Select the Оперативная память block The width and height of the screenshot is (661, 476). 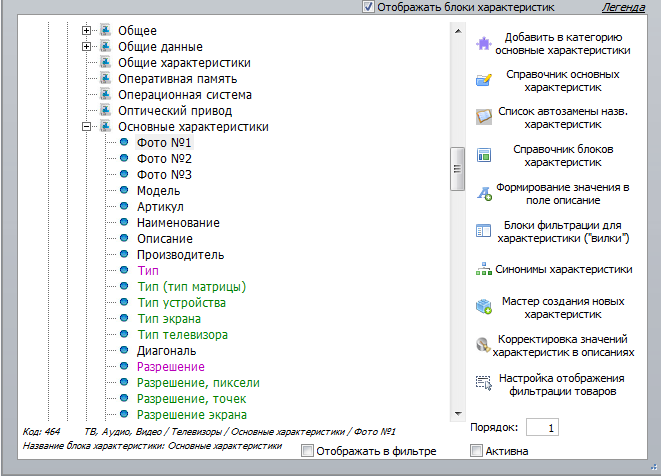pyautogui.click(x=177, y=79)
